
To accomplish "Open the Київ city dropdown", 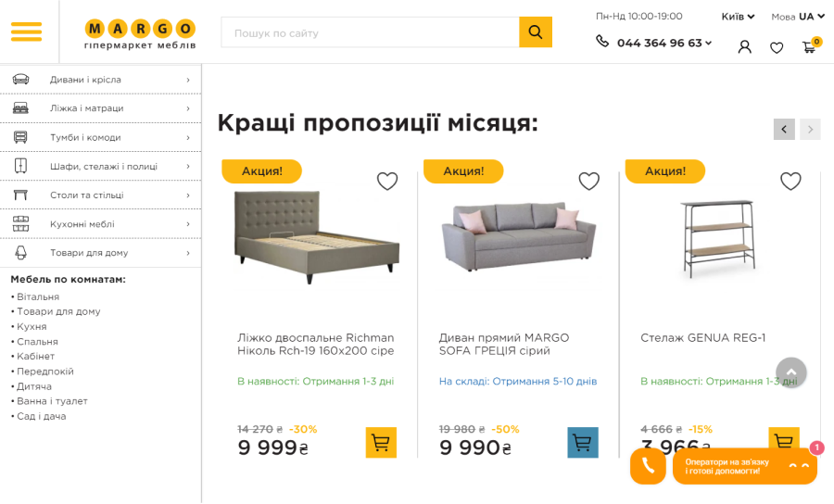I will [x=738, y=17].
